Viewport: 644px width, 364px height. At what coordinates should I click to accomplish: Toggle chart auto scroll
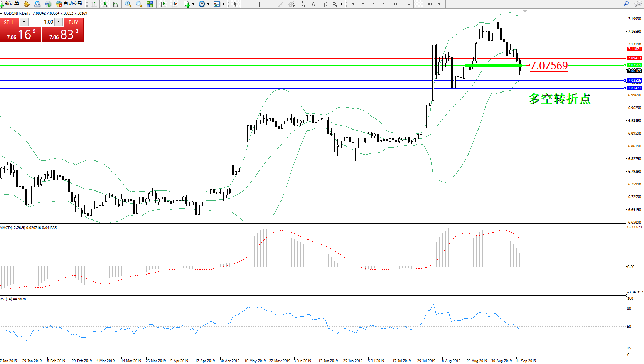point(163,4)
